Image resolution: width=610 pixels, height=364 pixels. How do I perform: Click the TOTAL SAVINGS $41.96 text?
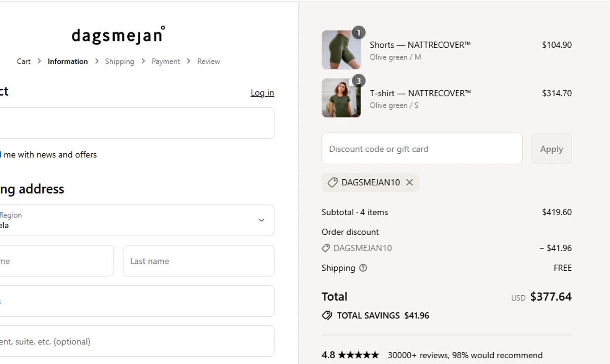tap(383, 316)
